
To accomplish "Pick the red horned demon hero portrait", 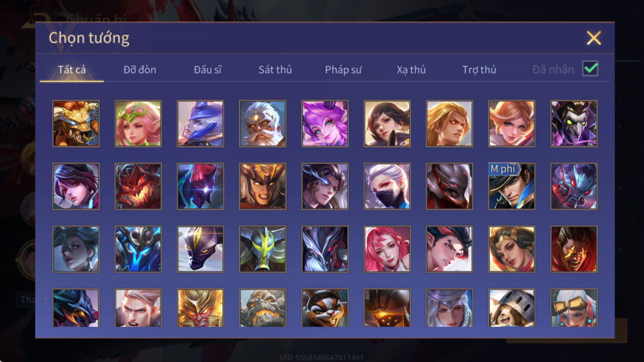I will click(138, 186).
